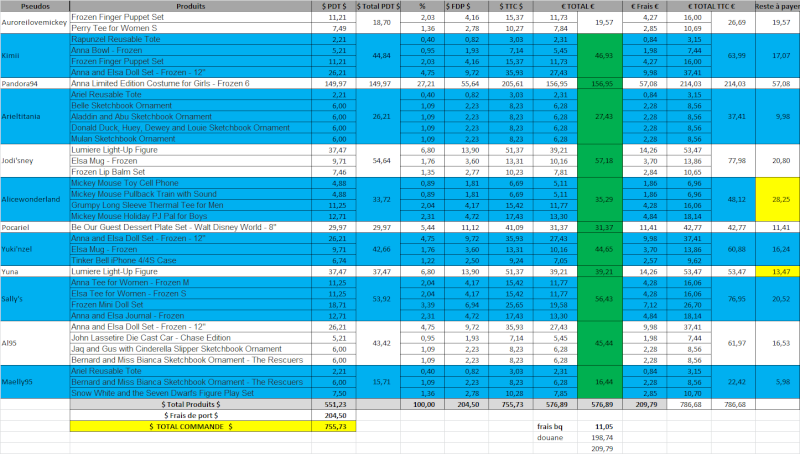This screenshot has height=454, width=800.
Task: Click the yellow 13,47 remaining amount
Action: [x=777, y=271]
